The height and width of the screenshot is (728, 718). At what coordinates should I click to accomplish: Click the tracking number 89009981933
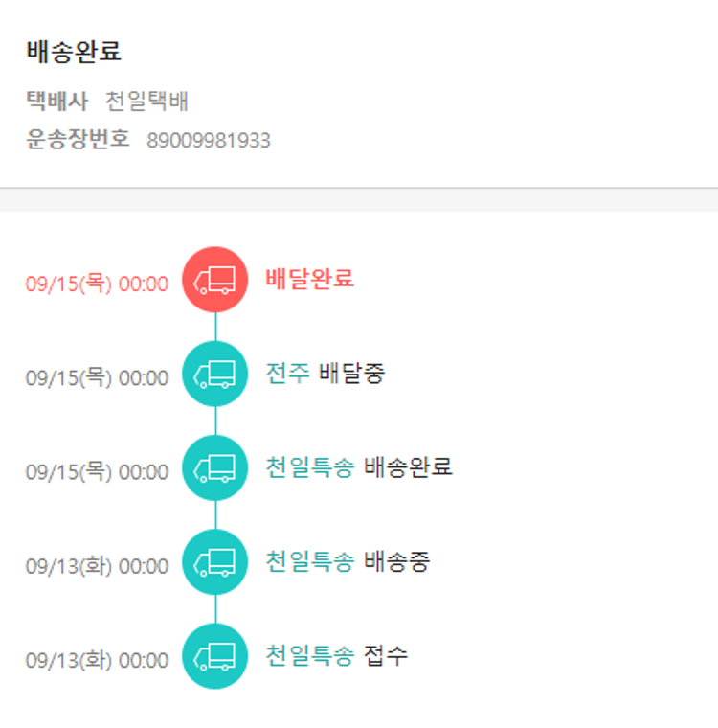coord(208,141)
